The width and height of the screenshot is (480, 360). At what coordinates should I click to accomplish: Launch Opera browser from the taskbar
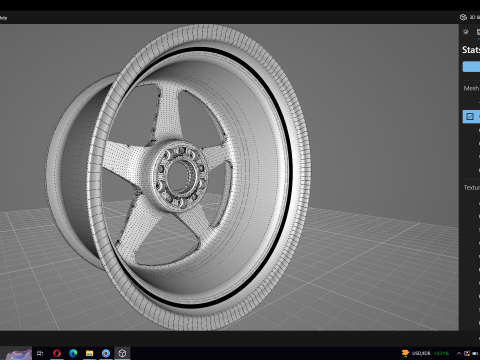[x=57, y=353]
